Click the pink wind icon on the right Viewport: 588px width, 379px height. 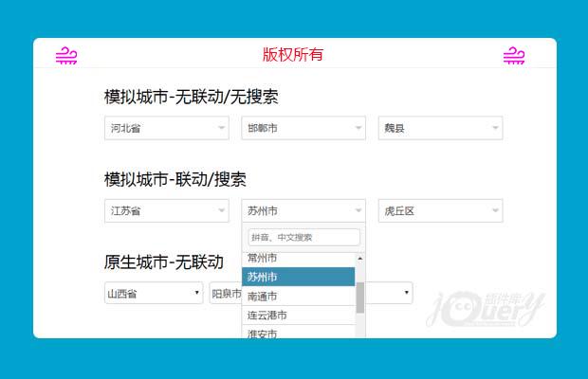coord(513,56)
